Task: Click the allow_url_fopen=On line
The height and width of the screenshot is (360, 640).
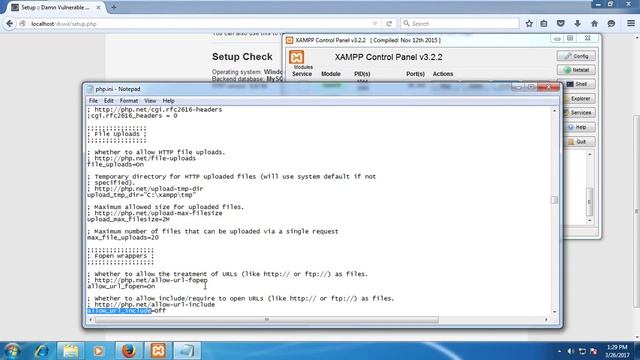Action: [x=121, y=287]
